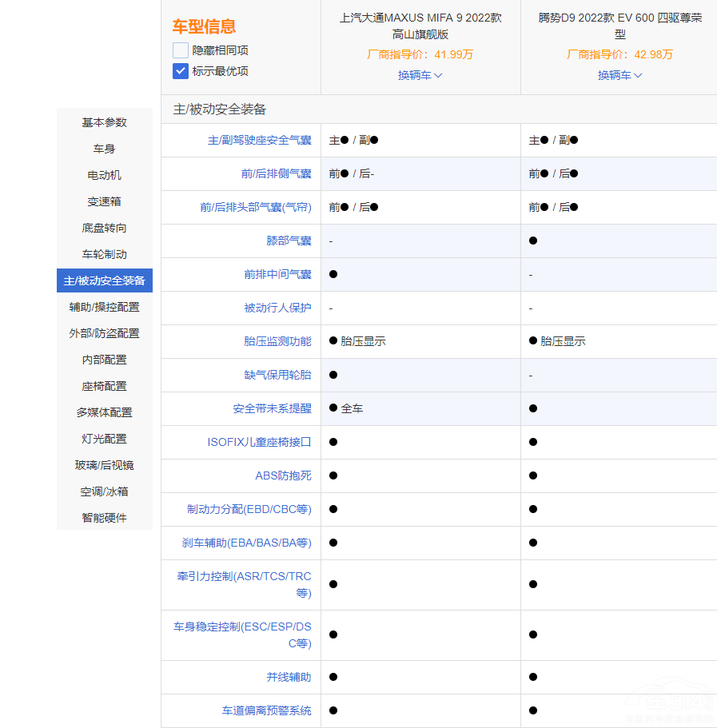Viewport: 717px width, 728px height.
Task: Open 变速箱 sidebar section
Action: click(x=104, y=201)
